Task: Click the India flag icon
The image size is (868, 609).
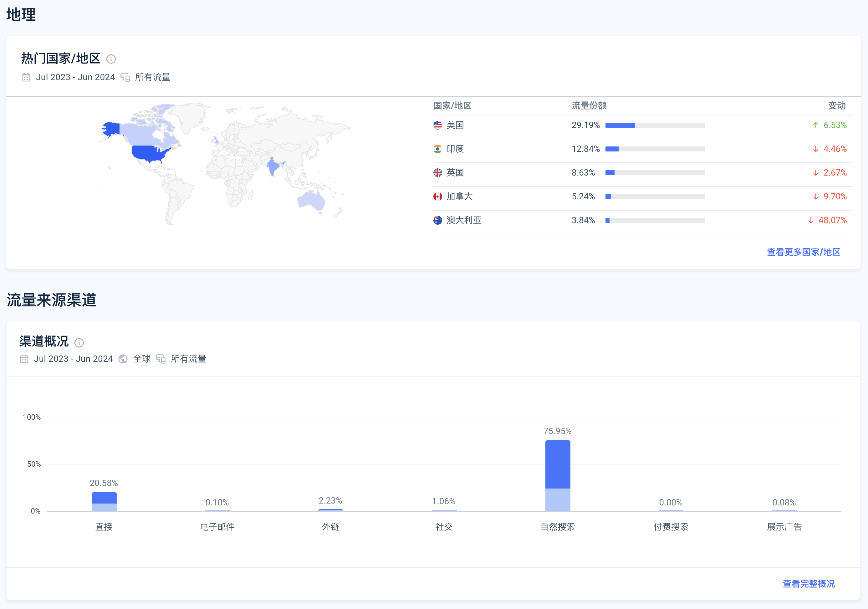Action: (x=437, y=149)
